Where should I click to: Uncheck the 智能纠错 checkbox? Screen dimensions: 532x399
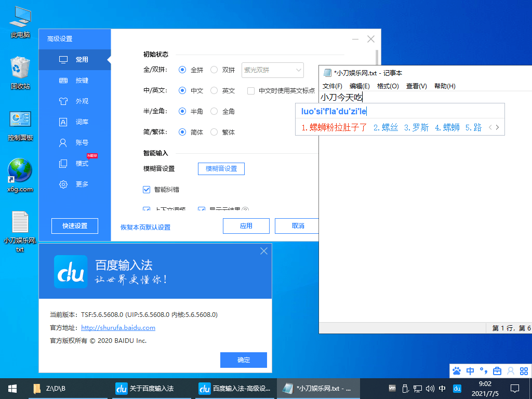[147, 190]
